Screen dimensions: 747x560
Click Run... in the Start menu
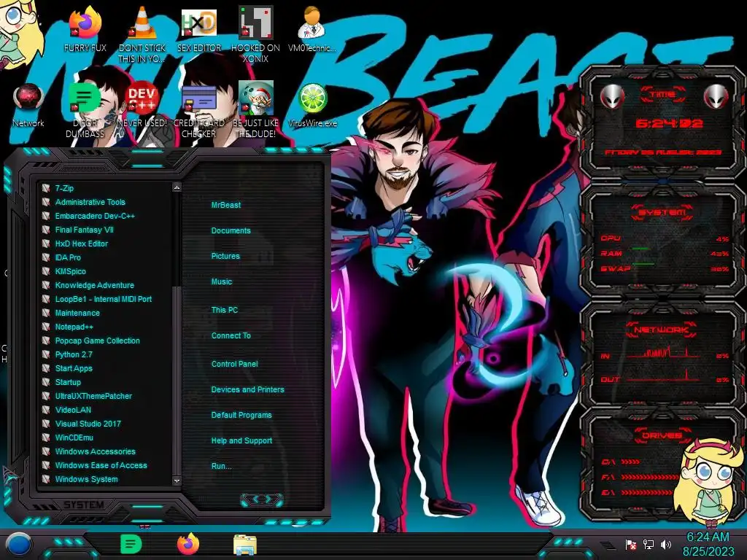click(221, 466)
